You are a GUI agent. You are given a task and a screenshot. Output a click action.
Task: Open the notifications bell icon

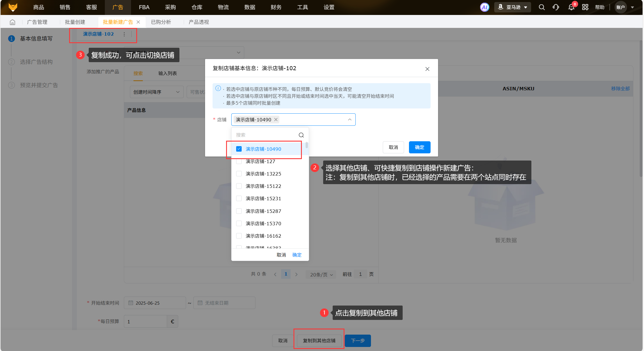coord(571,7)
